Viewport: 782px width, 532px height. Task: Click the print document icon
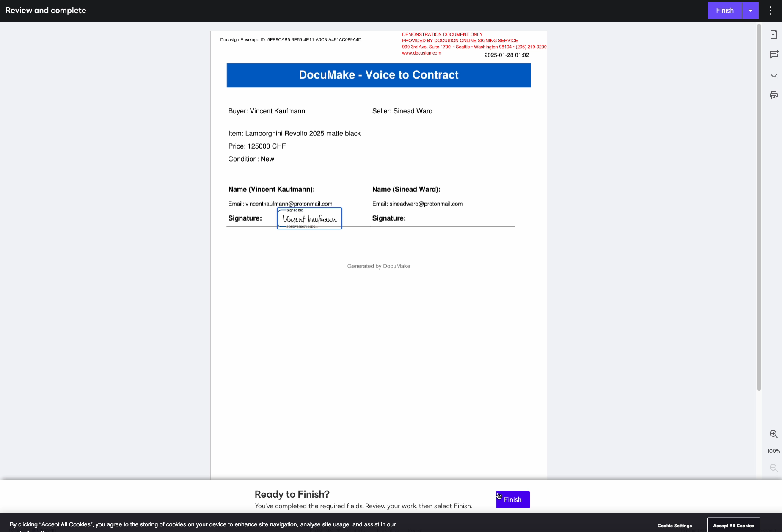point(774,95)
